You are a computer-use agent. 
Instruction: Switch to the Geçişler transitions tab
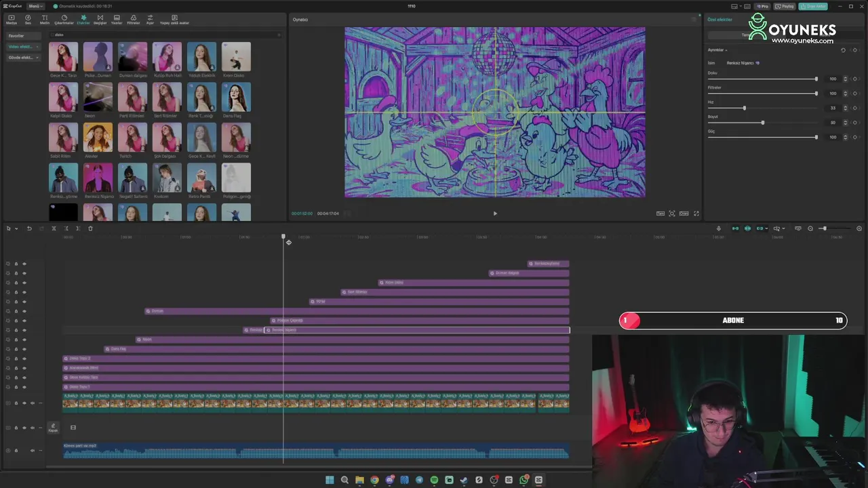click(100, 20)
